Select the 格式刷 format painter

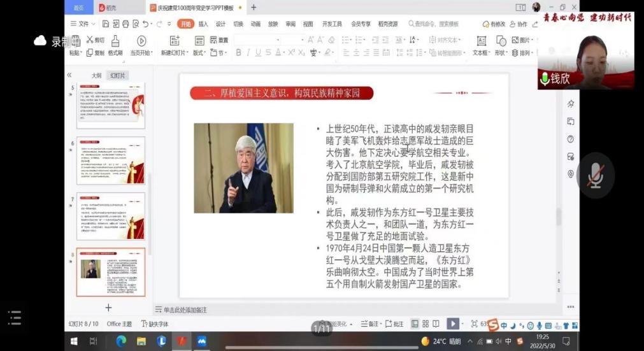click(x=115, y=41)
